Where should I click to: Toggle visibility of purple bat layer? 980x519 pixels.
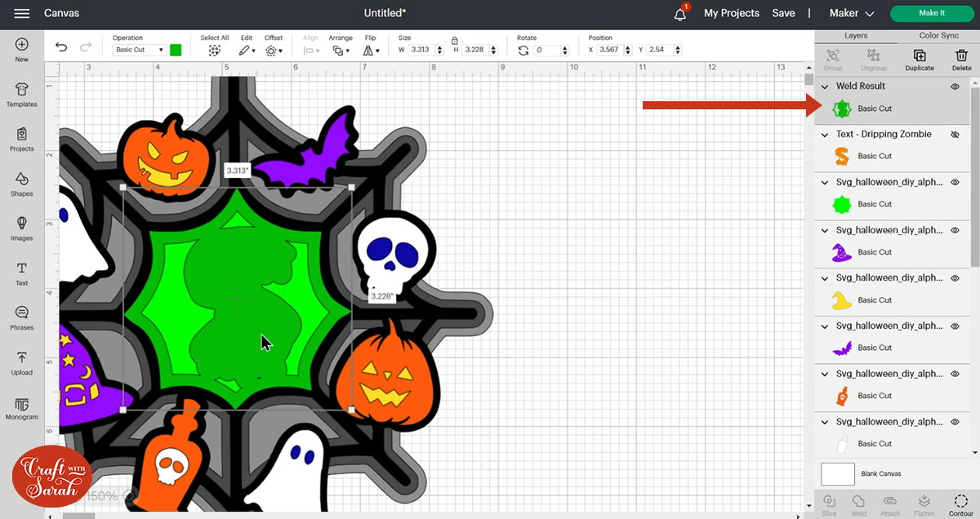coord(955,326)
